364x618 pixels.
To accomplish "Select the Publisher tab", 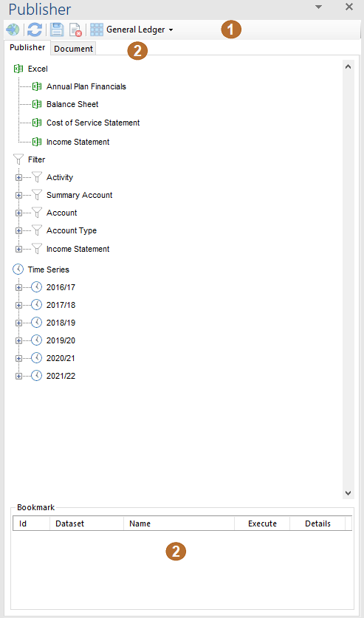I will tap(27, 48).
